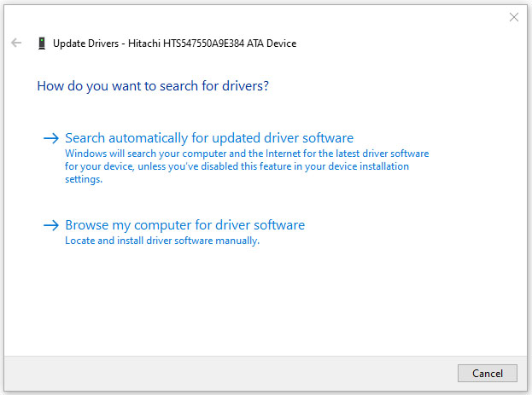The height and width of the screenshot is (395, 532).
Task: Click the arrow icon beside Browse my computer
Action: [51, 225]
